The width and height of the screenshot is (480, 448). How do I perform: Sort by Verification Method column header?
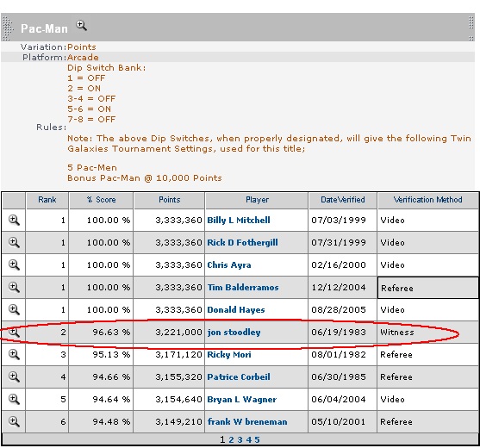pyautogui.click(x=427, y=200)
